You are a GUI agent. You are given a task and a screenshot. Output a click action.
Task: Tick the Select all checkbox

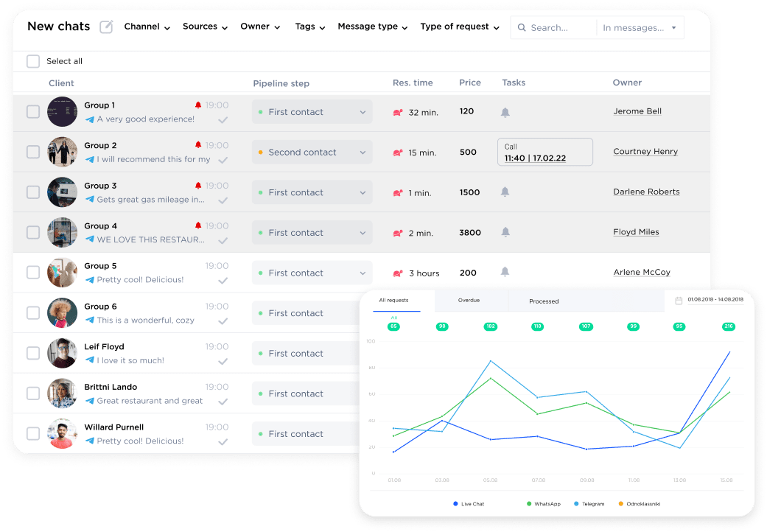33,61
